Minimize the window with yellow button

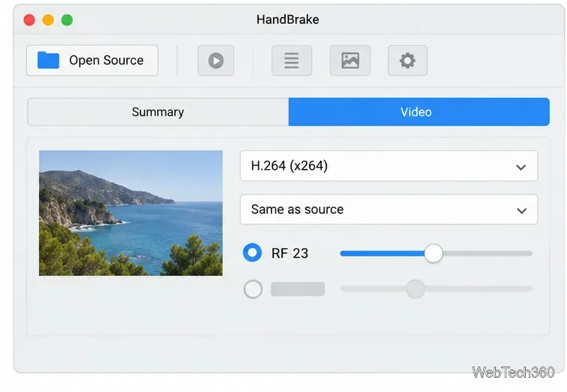48,20
